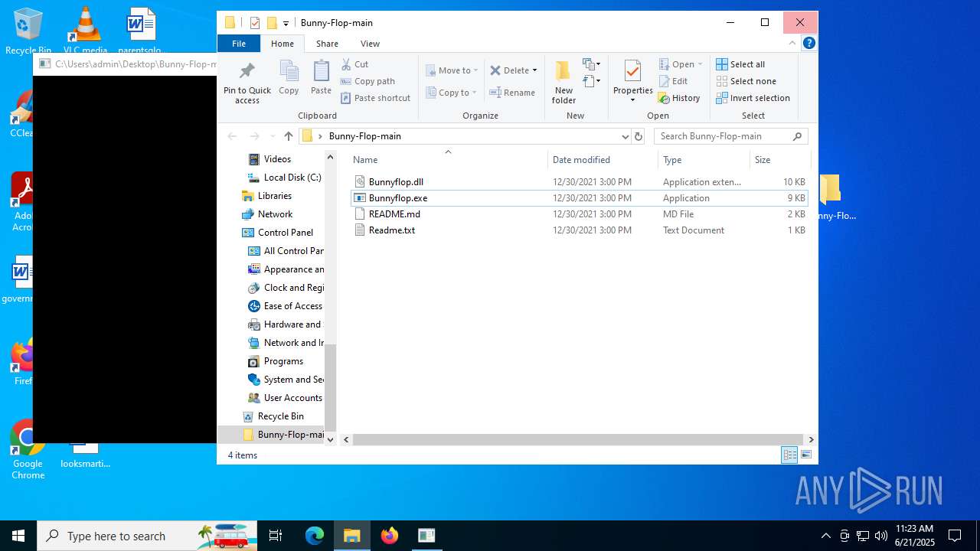The height and width of the screenshot is (551, 980).
Task: Open Local Disk (C:) in navigation pane
Action: [x=284, y=178]
